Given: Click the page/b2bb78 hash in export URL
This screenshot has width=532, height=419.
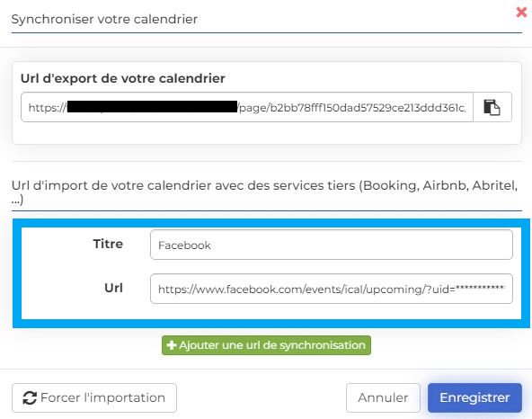Looking at the screenshot, I should (352, 108).
